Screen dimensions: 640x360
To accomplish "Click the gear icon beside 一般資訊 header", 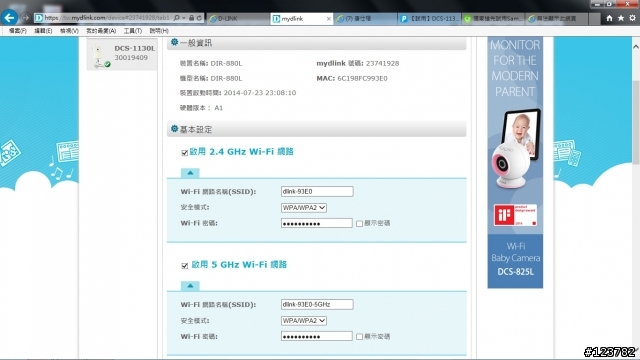I will 174,42.
